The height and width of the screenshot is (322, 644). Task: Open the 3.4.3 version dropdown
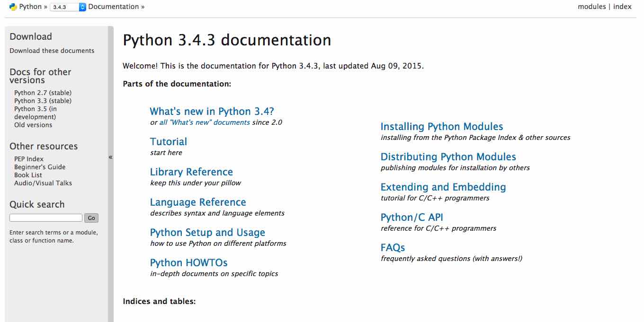coord(68,7)
